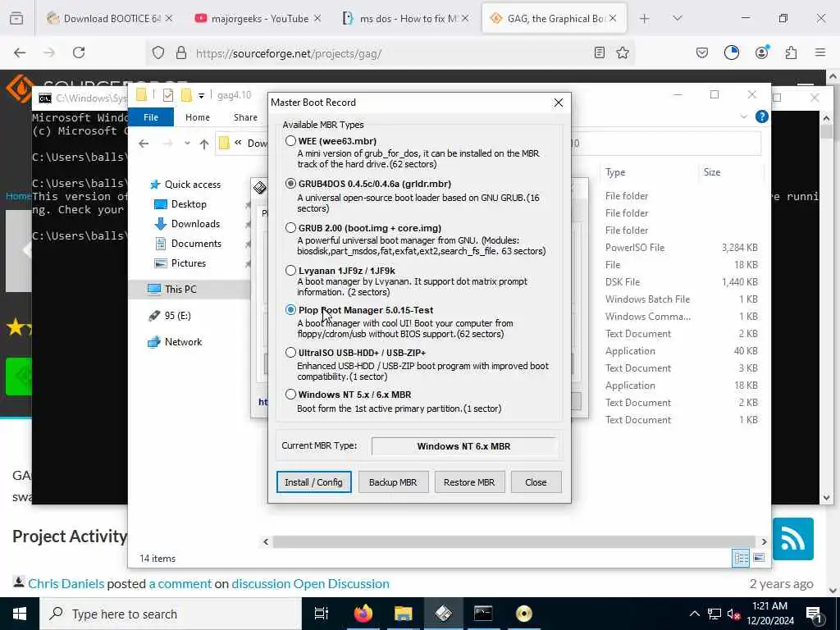Reload the SourceForge page
The width and height of the screenshot is (840, 630).
pyautogui.click(x=79, y=52)
